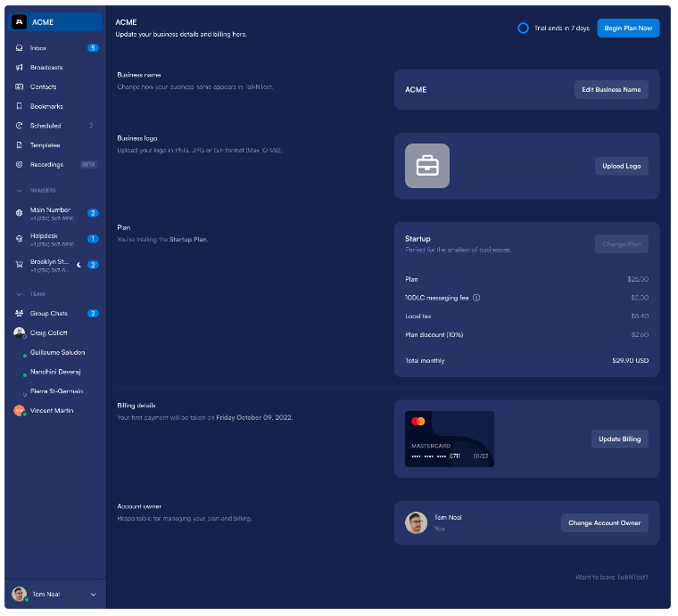The height and width of the screenshot is (616, 678).
Task: Click the moon do-not-disturb icon on Brooklyn St
Action: click(x=79, y=265)
